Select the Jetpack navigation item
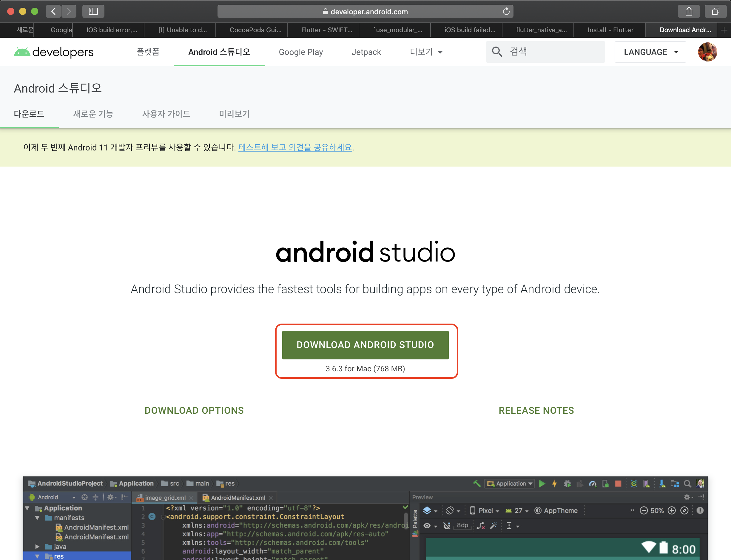 366,52
